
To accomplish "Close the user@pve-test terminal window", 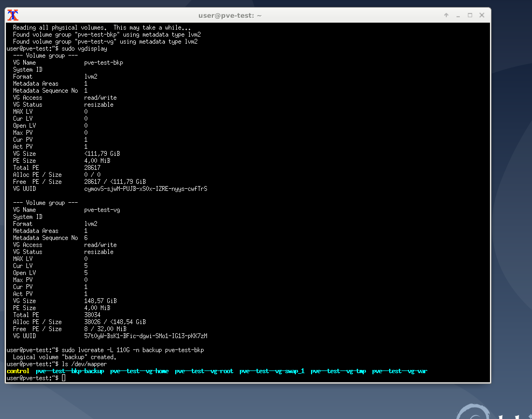I will pyautogui.click(x=482, y=15).
